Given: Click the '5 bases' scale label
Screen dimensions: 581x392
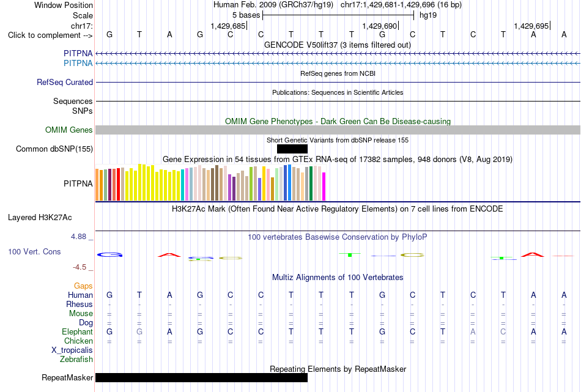Looking at the screenshot, I should 246,15.
